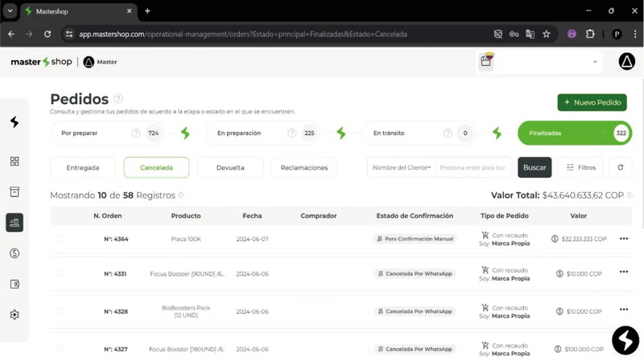Open the Nombre del Cliente search dropdown

point(401,167)
